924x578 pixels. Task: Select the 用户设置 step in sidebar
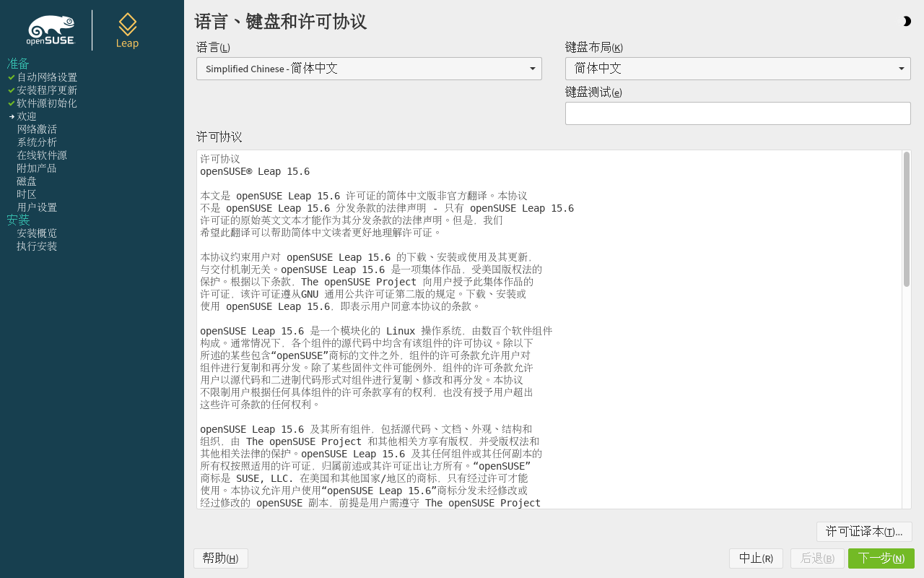36,207
